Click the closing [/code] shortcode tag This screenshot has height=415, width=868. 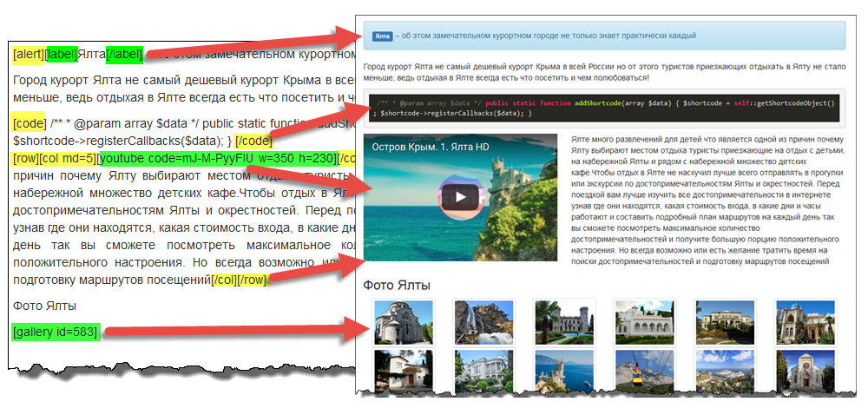[x=253, y=142]
